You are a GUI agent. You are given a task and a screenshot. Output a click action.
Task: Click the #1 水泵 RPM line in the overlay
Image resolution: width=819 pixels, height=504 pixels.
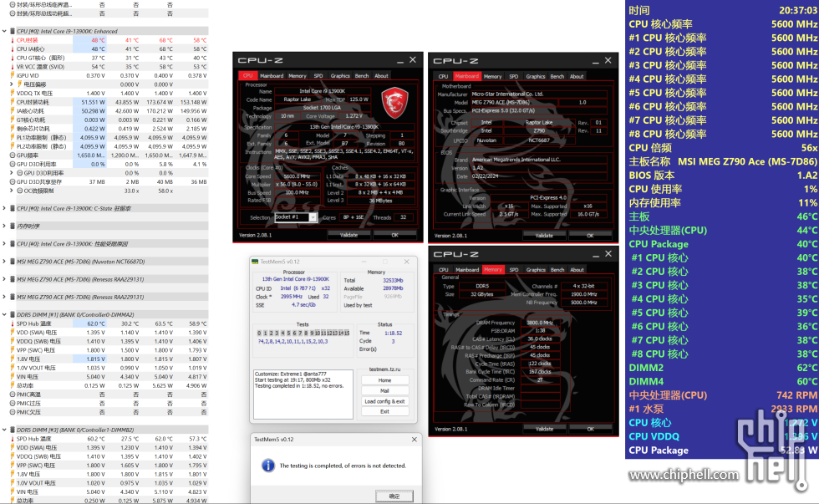tap(723, 409)
